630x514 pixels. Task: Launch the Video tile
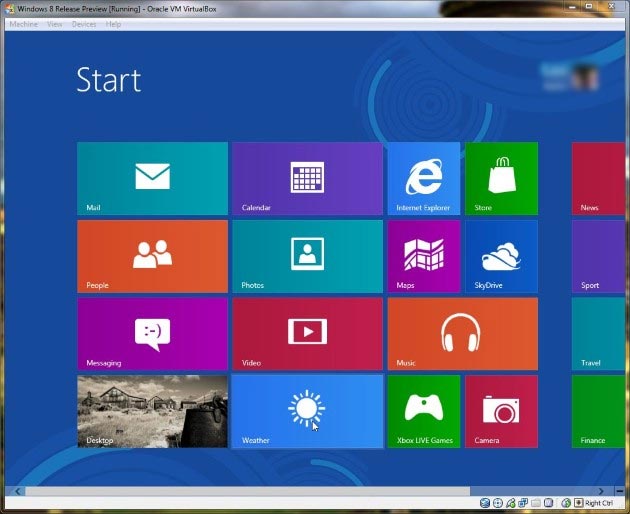(x=307, y=333)
